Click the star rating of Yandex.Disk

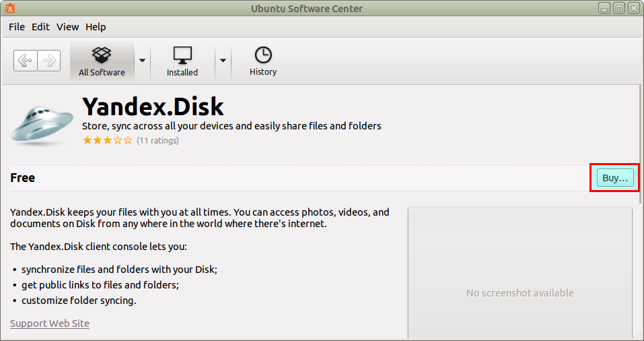pyautogui.click(x=108, y=140)
